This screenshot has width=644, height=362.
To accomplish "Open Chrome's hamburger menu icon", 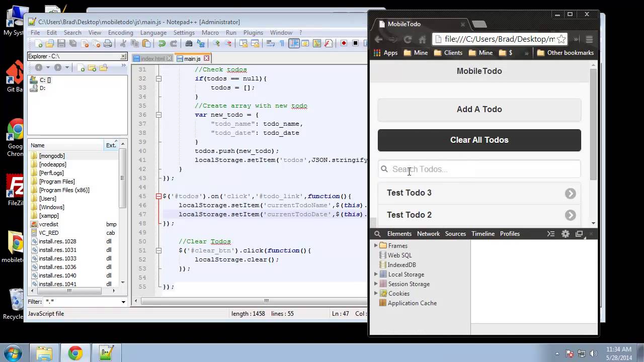I will (x=589, y=39).
